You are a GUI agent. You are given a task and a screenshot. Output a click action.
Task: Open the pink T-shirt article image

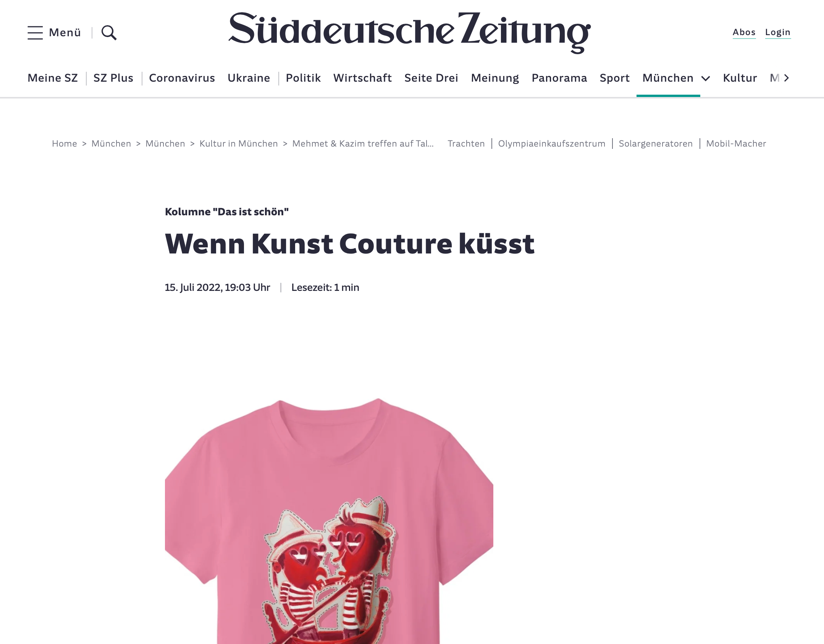329,521
